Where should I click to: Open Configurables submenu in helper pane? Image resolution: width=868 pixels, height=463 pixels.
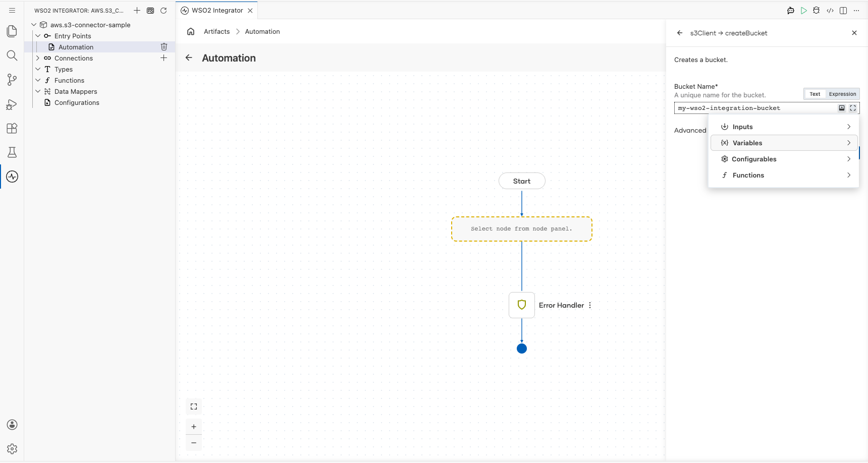[784, 159]
